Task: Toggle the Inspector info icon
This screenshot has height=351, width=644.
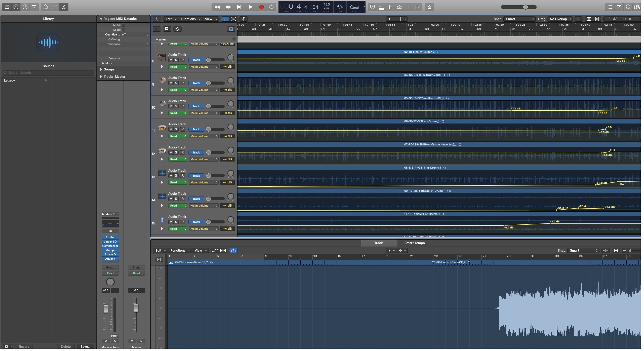Action: point(16,7)
